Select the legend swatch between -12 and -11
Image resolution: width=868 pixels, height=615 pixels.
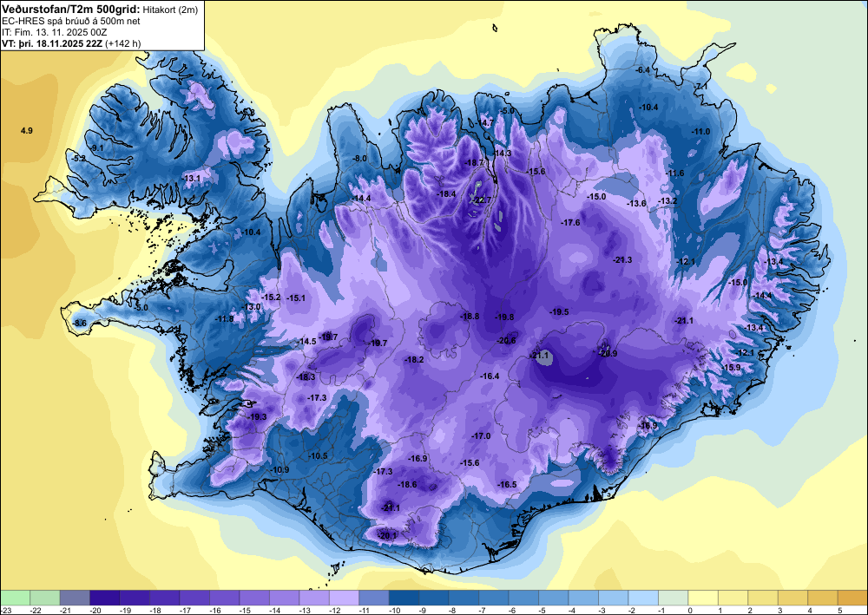click(x=344, y=598)
